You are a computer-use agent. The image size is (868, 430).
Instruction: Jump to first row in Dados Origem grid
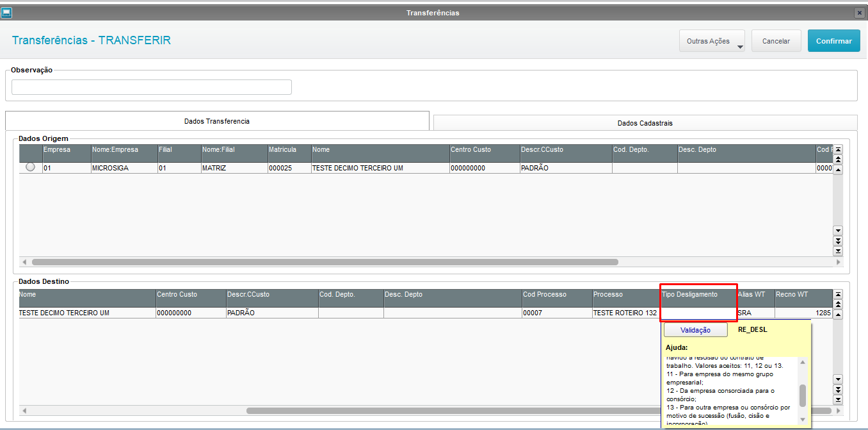[838, 149]
